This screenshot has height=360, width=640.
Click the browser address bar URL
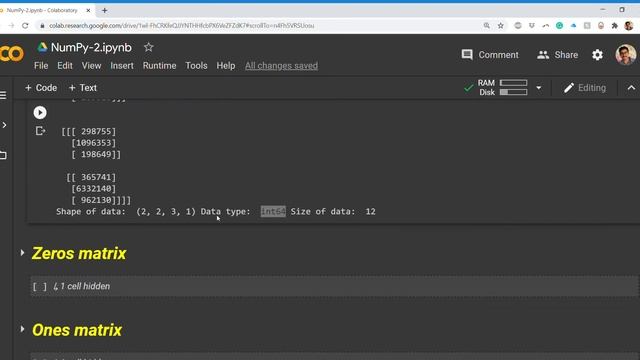[x=182, y=26]
